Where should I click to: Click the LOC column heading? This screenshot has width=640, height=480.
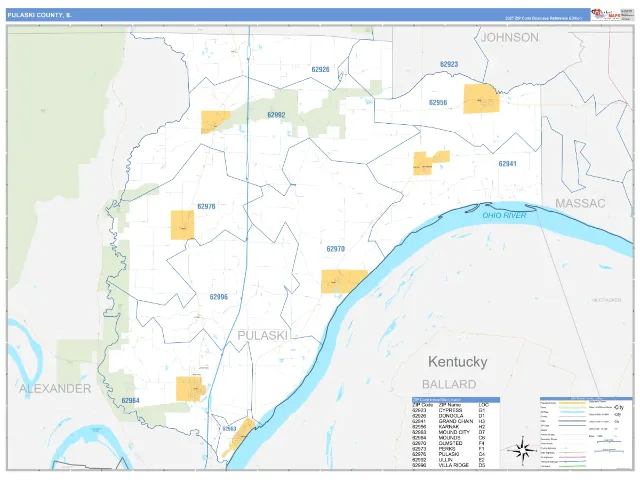tap(484, 405)
